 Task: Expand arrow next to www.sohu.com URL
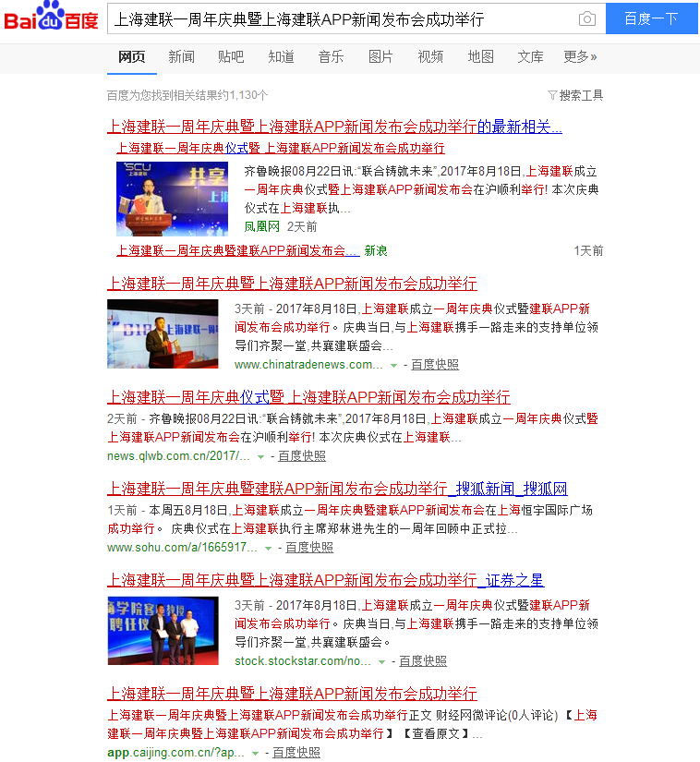tap(268, 549)
